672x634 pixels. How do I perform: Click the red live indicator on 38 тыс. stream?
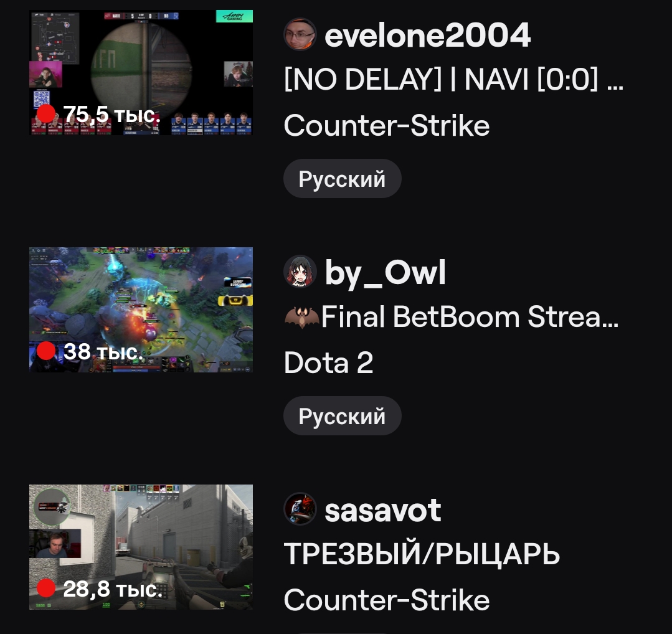(46, 351)
